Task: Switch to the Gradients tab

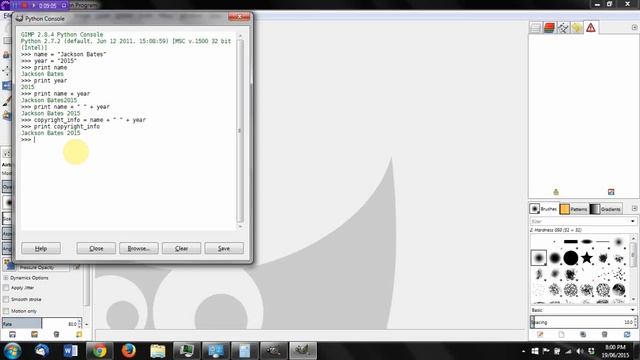Action: tap(606, 209)
